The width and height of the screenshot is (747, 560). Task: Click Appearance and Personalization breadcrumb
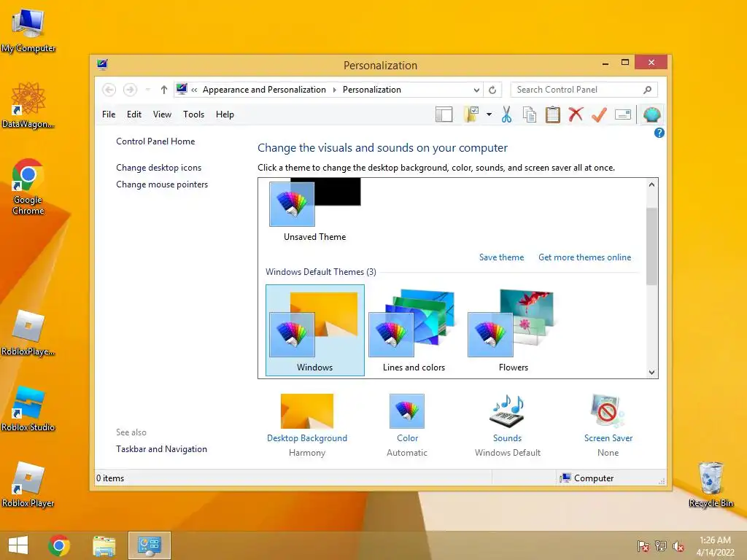click(264, 90)
